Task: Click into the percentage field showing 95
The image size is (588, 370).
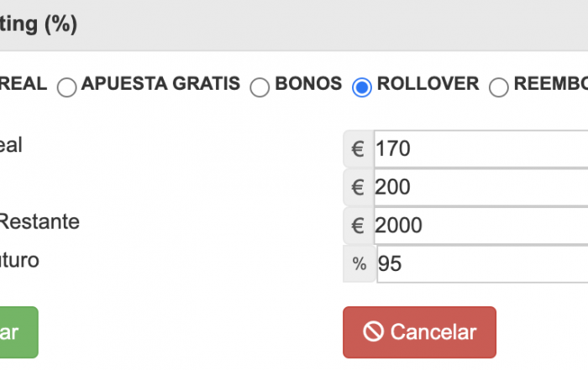Action: [x=482, y=264]
